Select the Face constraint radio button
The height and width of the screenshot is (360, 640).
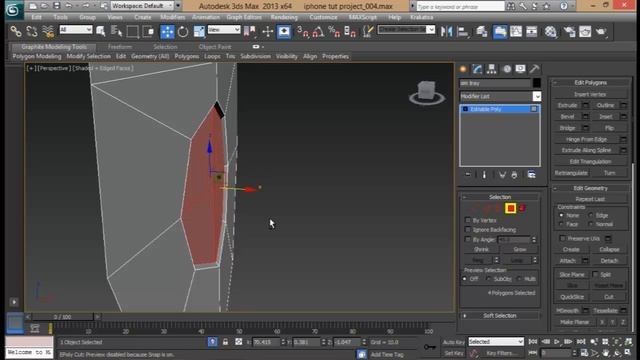coord(561,224)
